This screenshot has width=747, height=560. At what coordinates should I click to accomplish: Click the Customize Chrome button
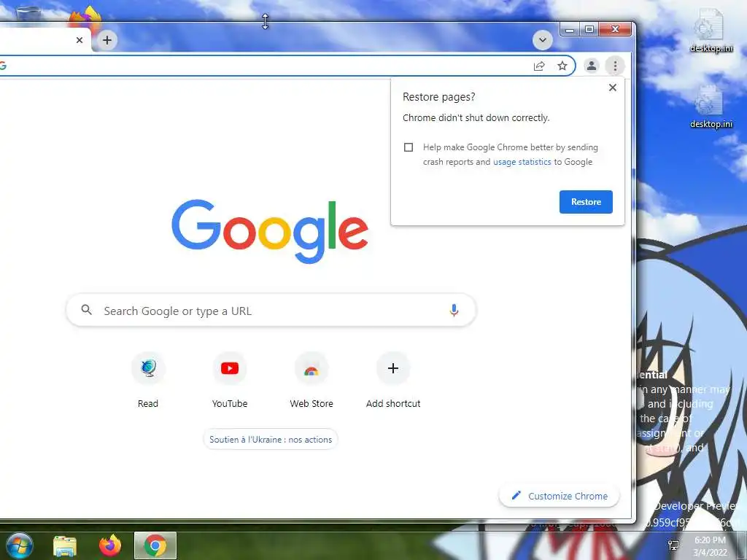coord(560,496)
